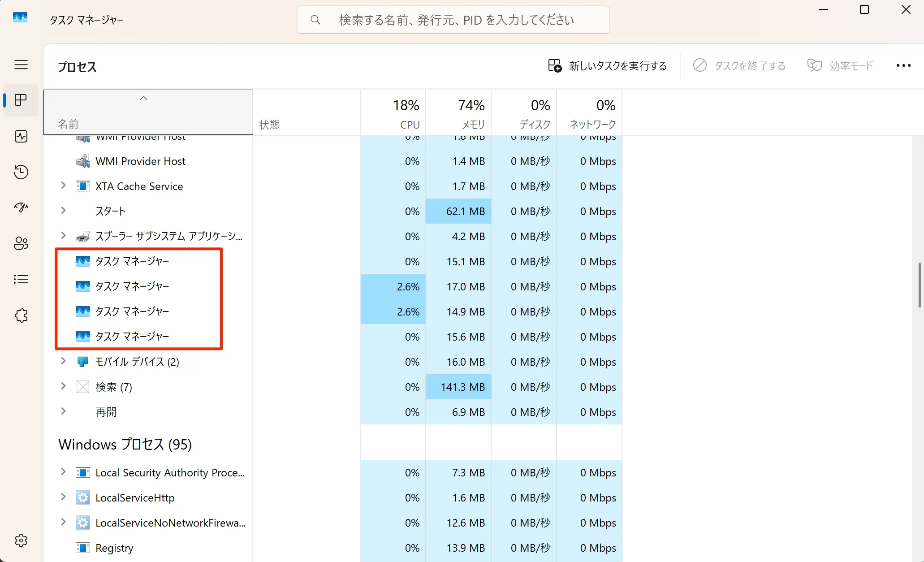Screen dimensions: 924x562
Task: Open App history icon in sidebar
Action: click(21, 172)
